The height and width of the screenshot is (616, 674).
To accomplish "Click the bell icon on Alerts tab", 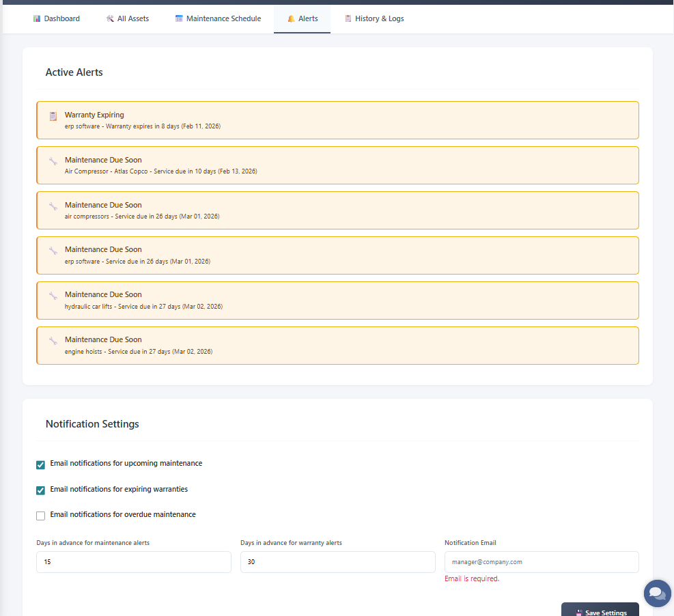I will 292,19.
